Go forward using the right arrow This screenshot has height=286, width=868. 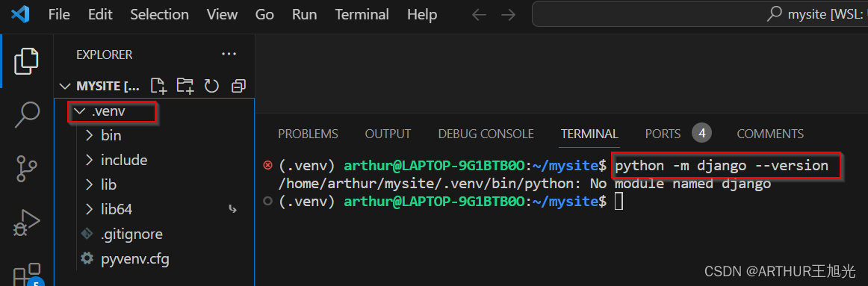coord(508,14)
